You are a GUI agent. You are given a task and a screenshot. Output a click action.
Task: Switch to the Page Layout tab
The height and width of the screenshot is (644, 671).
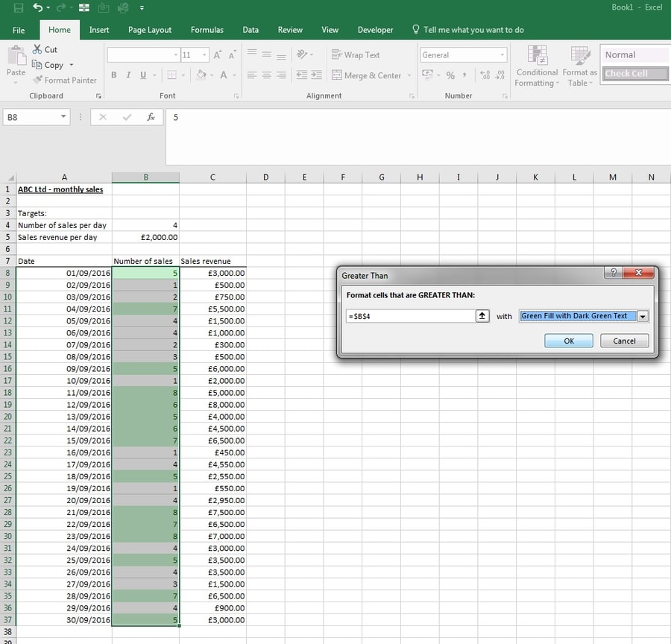[x=150, y=30]
